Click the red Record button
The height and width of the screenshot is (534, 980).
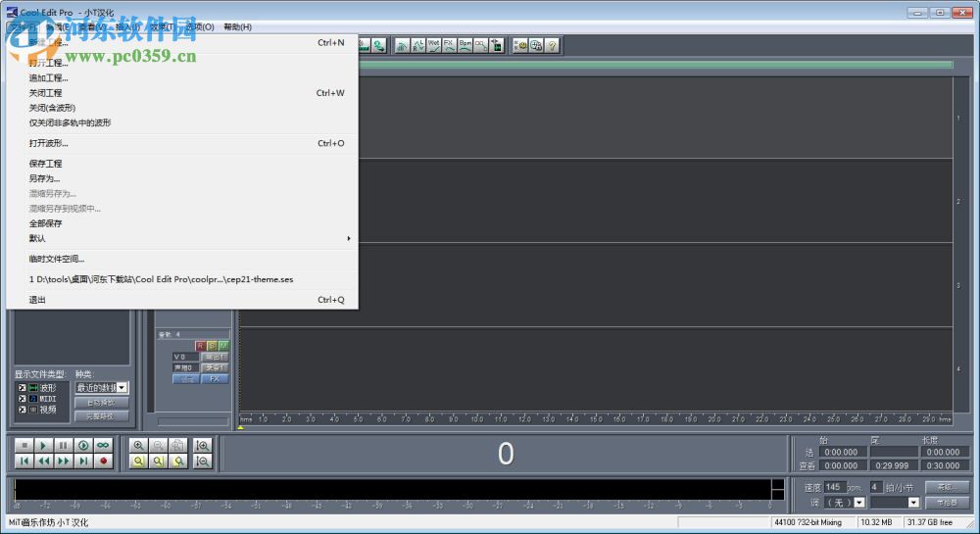[103, 461]
